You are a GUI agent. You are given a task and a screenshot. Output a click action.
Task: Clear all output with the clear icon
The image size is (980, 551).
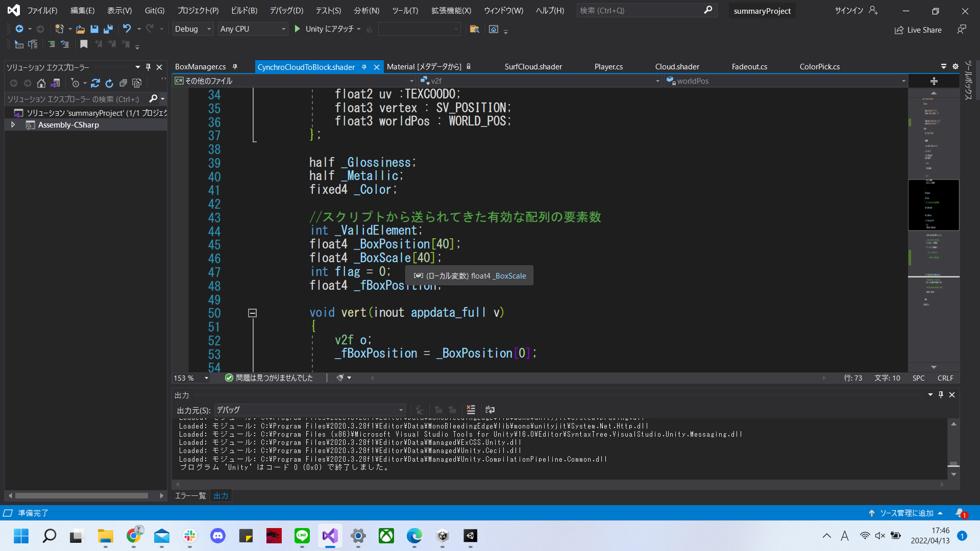tap(471, 410)
